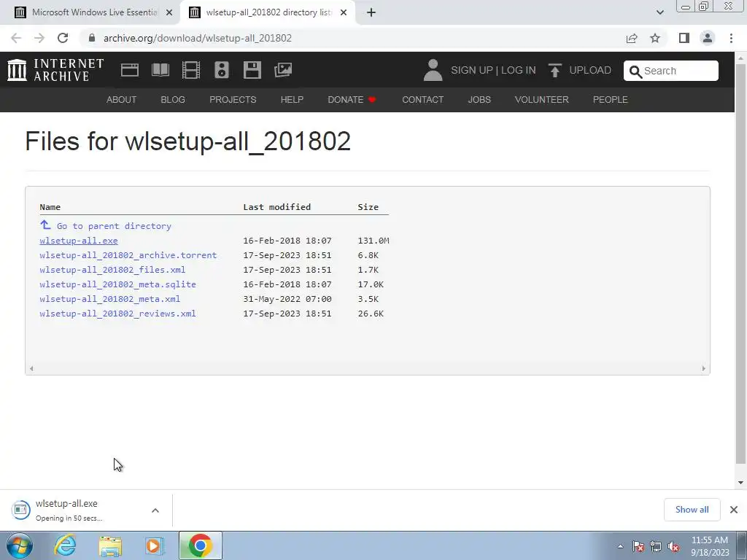
Task: Open the CONTACT menu item
Action: [x=423, y=99]
